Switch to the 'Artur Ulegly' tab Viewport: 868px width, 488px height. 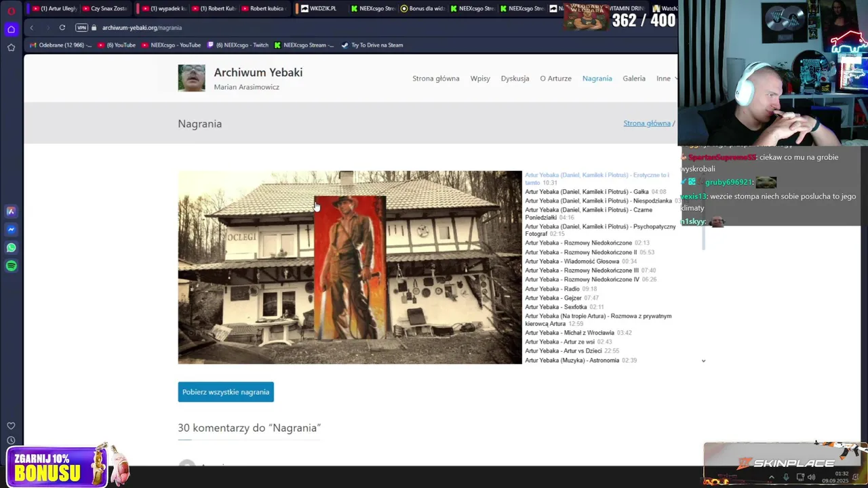(54, 9)
